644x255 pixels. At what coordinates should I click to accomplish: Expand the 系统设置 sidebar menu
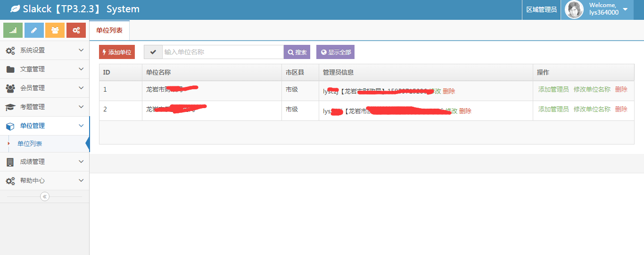coord(44,50)
